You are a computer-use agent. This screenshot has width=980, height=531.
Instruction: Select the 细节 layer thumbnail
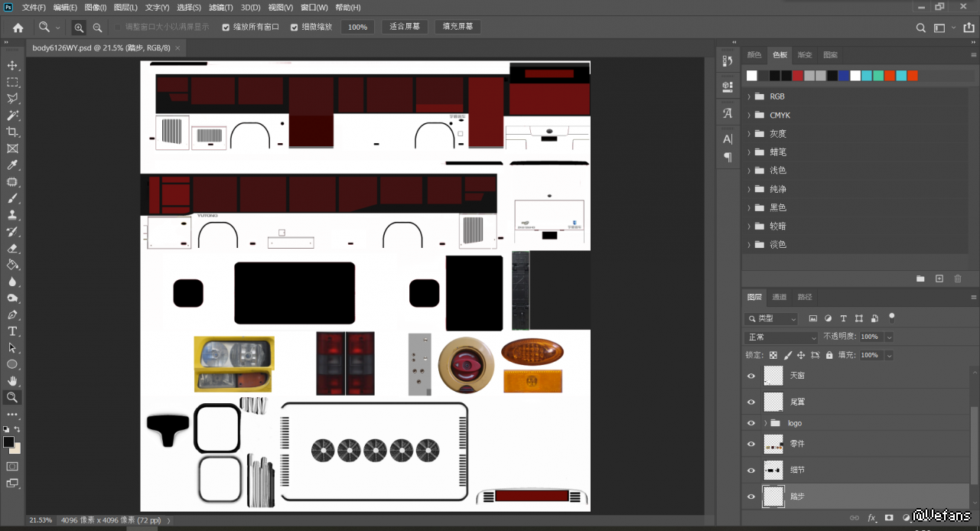tap(773, 470)
